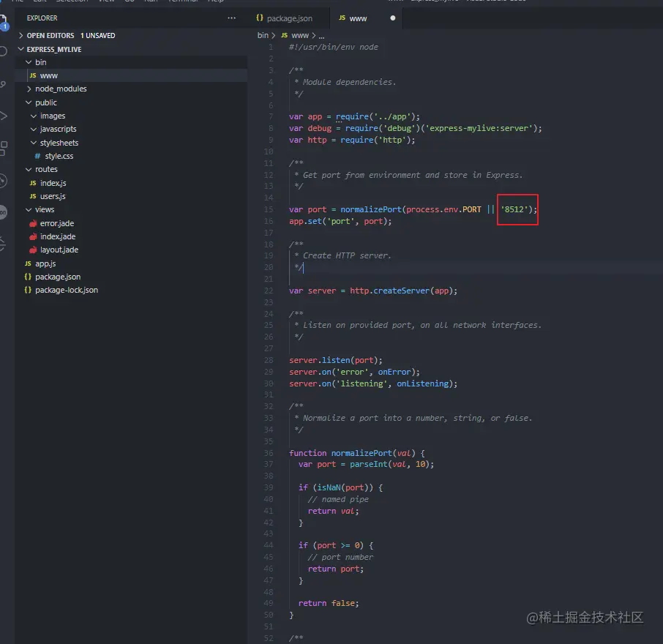
Task: Open package-lock.json in the explorer
Action: 131,290
